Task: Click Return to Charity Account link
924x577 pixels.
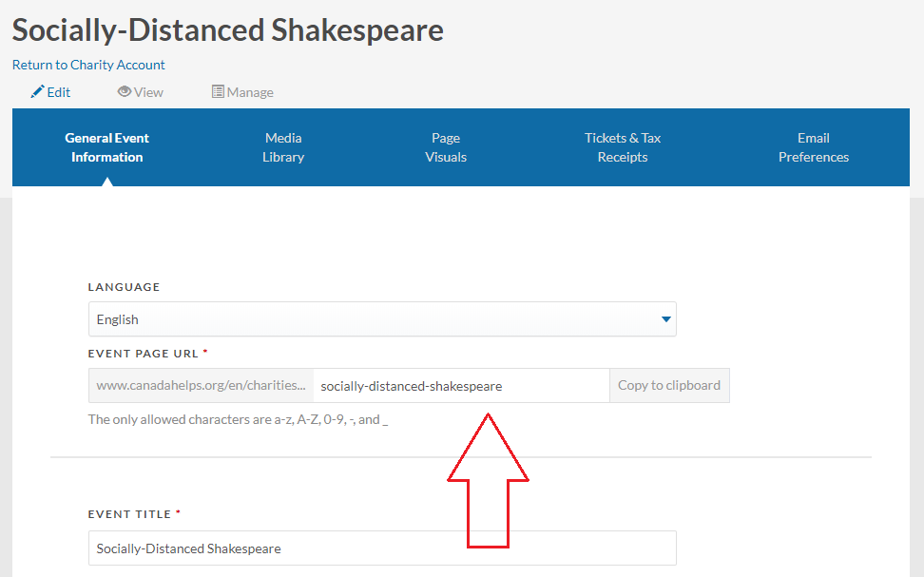Action: (88, 65)
